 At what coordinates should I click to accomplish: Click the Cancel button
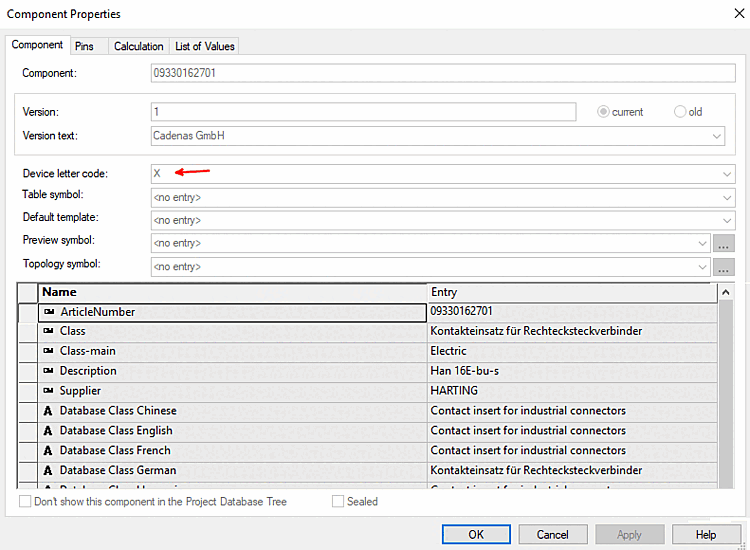click(552, 534)
